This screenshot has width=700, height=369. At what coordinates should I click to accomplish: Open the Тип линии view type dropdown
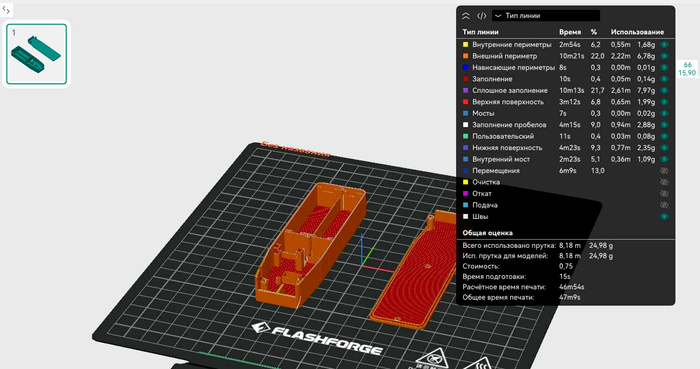tap(546, 16)
